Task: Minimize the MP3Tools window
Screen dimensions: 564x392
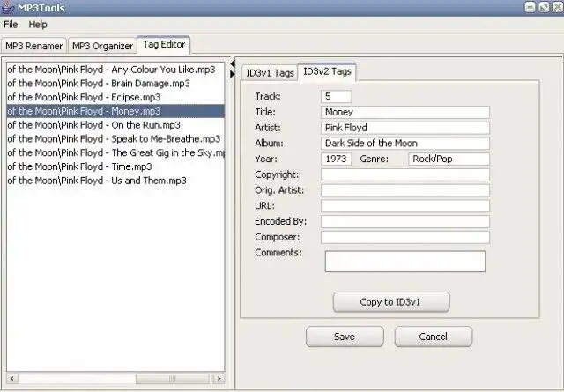Action: point(531,7)
